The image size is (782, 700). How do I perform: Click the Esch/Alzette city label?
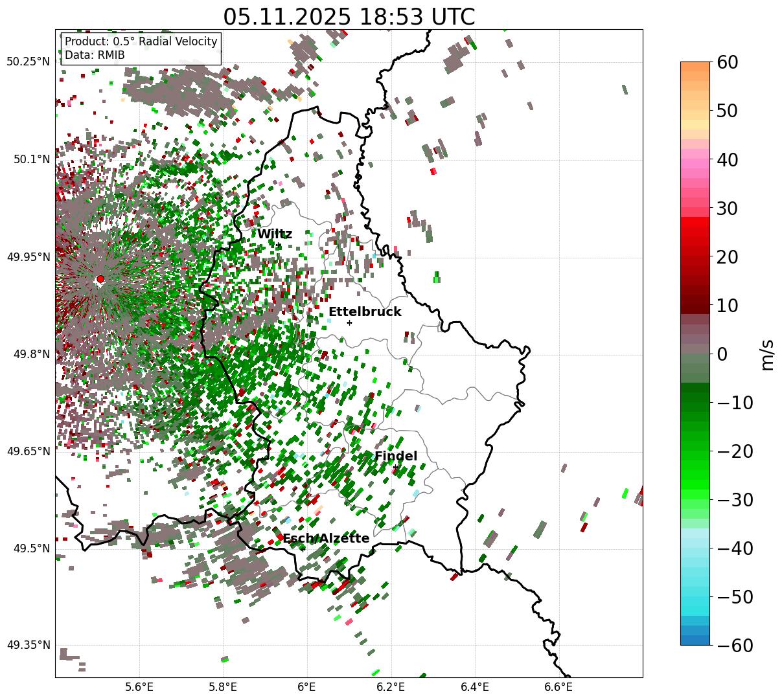point(326,539)
